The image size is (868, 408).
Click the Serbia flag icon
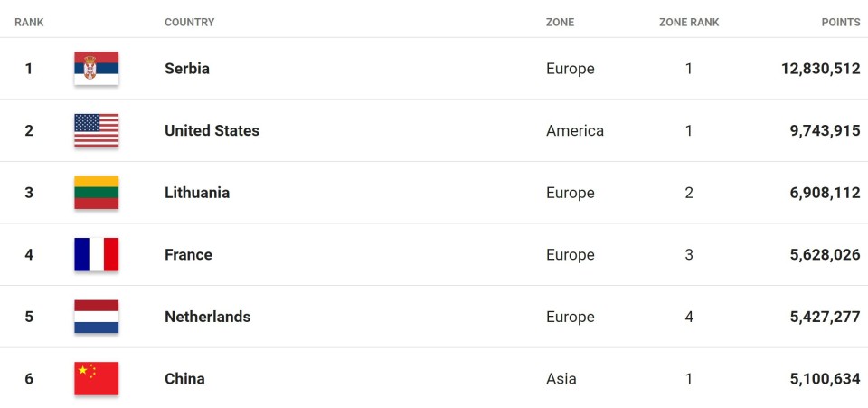(97, 69)
